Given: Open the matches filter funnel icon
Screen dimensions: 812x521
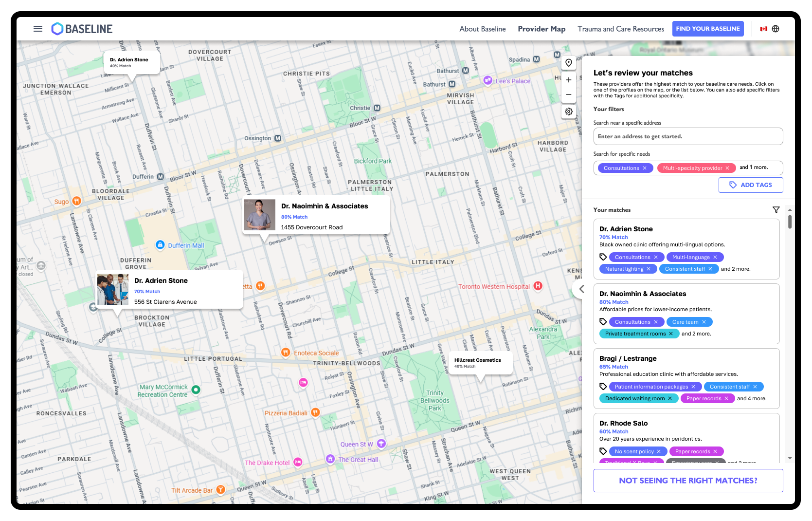Looking at the screenshot, I should tap(776, 210).
